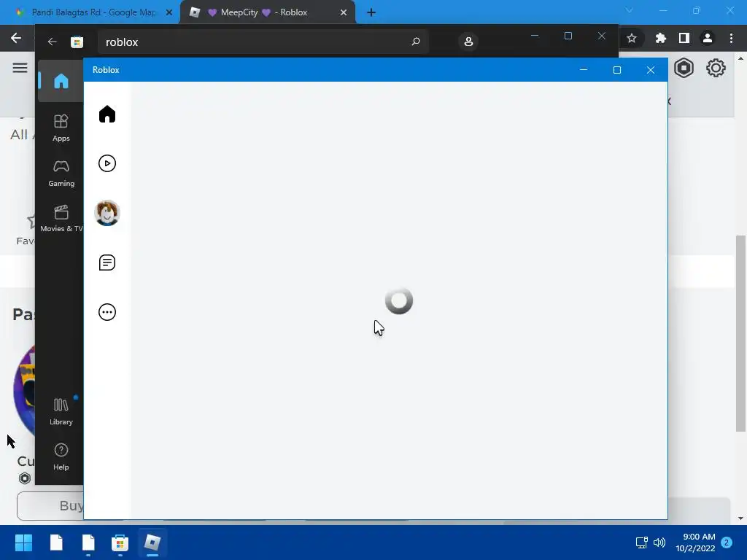This screenshot has width=747, height=560.
Task: Close the Google Maps browser tab
Action: [x=169, y=12]
